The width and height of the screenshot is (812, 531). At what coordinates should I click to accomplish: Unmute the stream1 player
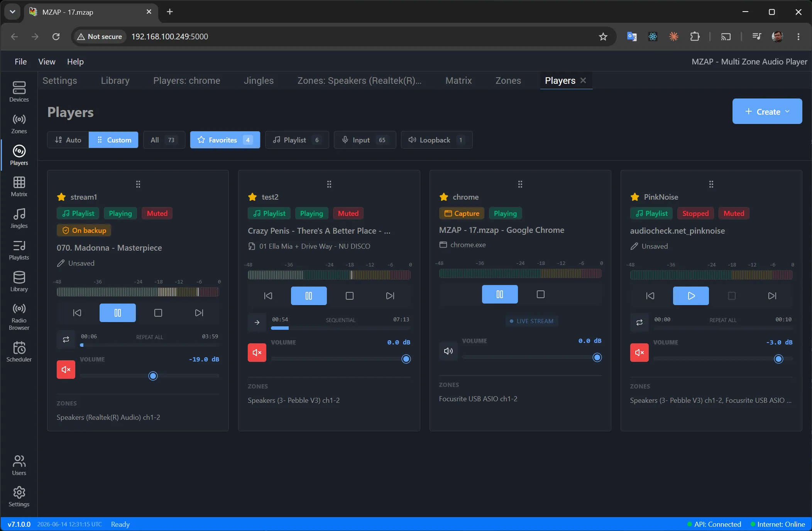click(66, 370)
